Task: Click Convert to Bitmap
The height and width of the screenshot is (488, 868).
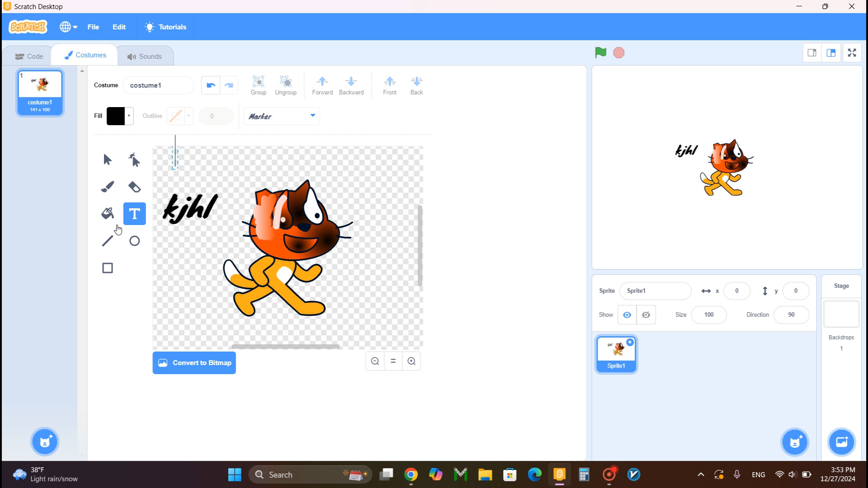Action: [194, 363]
